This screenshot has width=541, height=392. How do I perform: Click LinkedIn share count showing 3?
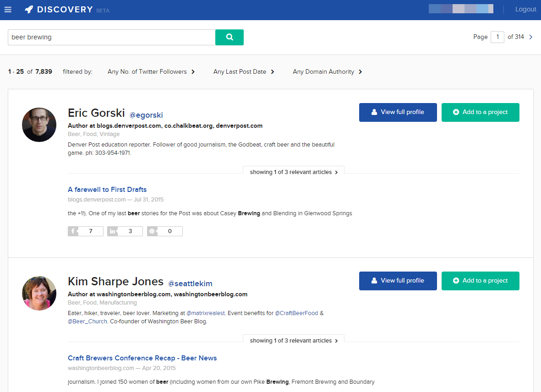125,231
